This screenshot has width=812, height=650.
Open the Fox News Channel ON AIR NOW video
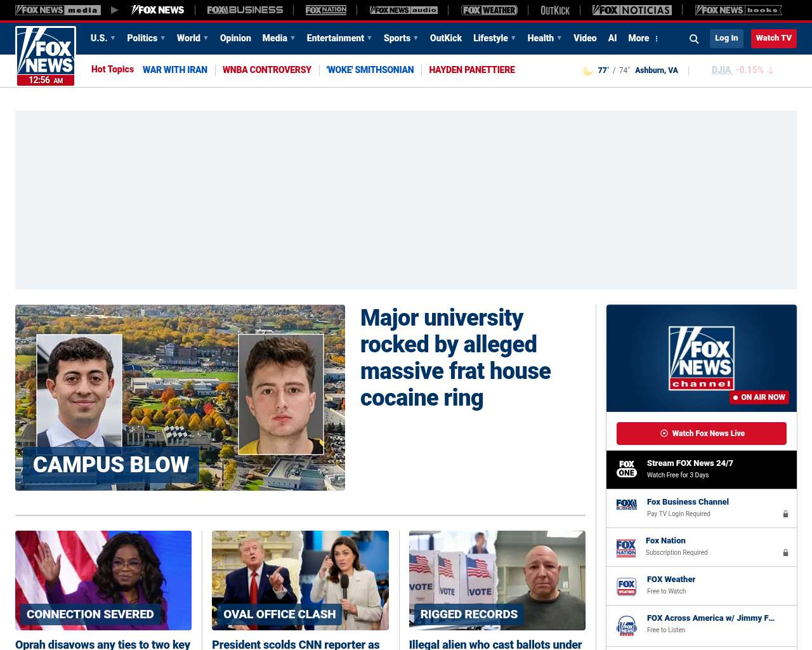pyautogui.click(x=702, y=358)
